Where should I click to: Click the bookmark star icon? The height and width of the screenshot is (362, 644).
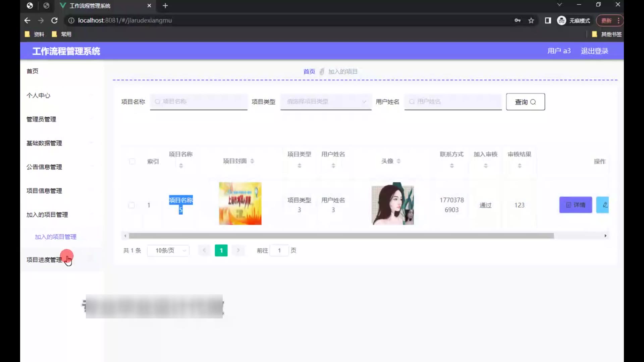[x=531, y=20]
